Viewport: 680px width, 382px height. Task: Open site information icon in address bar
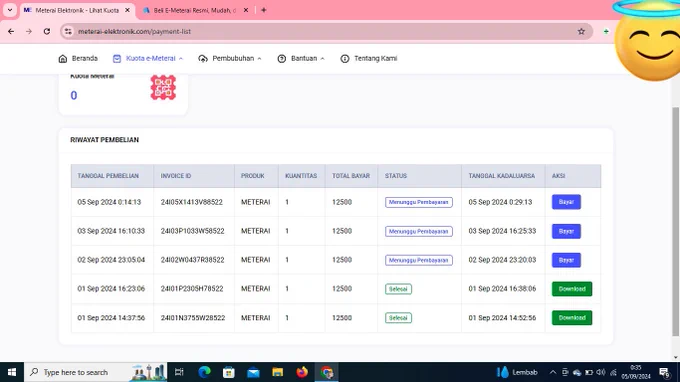tap(68, 31)
